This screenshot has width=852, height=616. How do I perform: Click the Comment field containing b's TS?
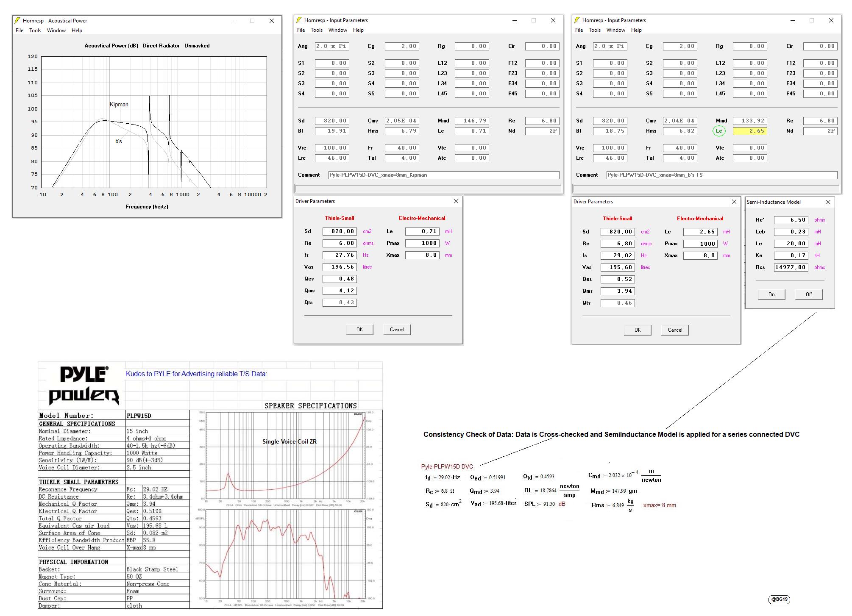(722, 175)
